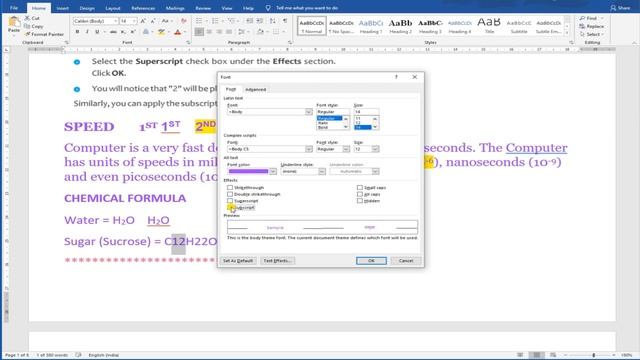Switch to the Layout ribbon tab
This screenshot has width=640, height=360.
(x=113, y=8)
